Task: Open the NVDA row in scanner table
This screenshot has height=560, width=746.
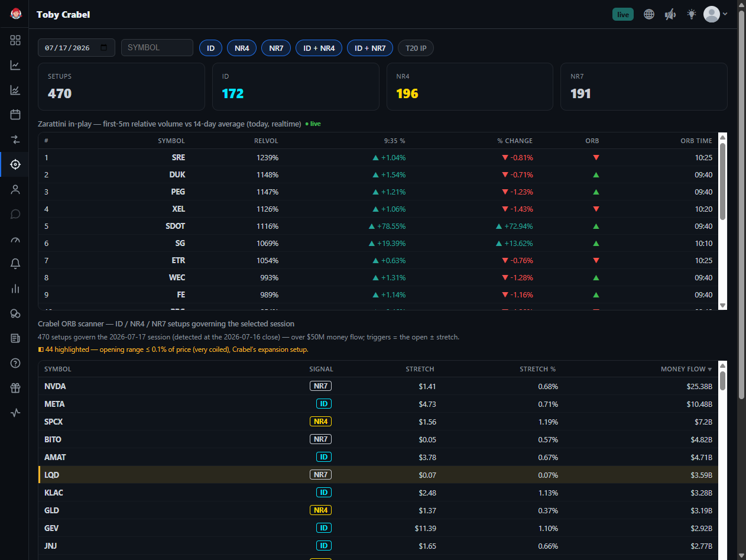Action: (378, 386)
